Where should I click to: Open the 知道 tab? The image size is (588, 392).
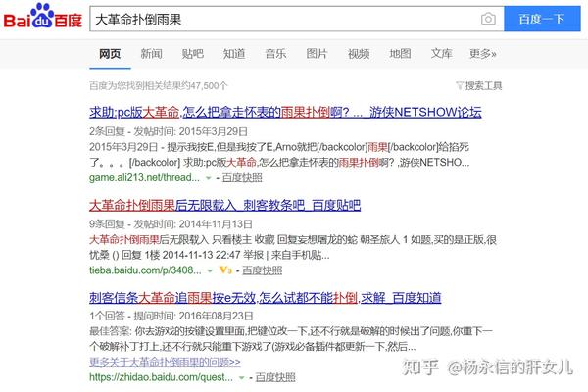coord(234,54)
